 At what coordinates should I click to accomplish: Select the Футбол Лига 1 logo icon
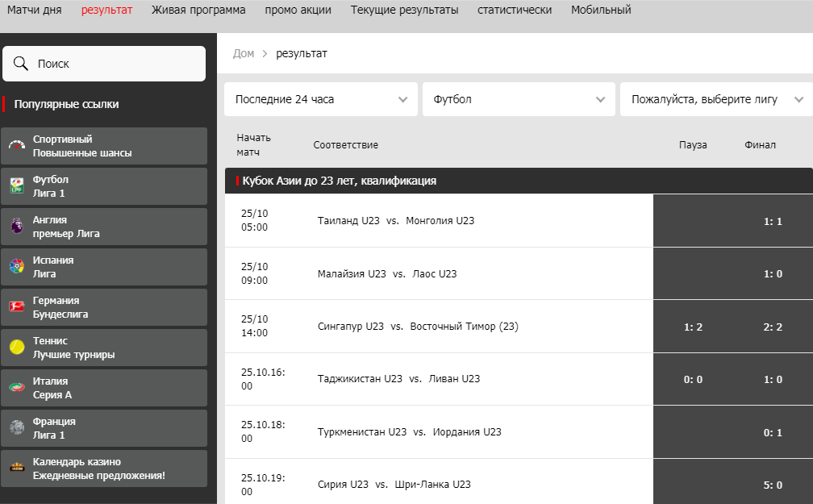click(17, 185)
